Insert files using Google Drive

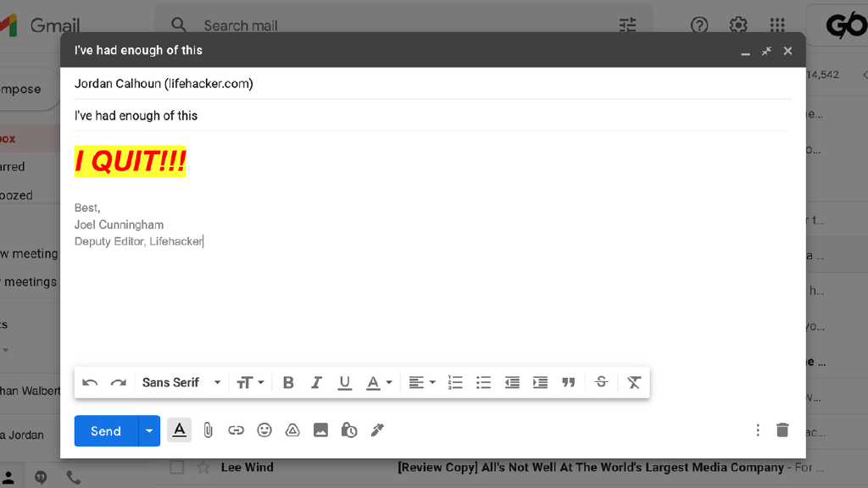[292, 430]
